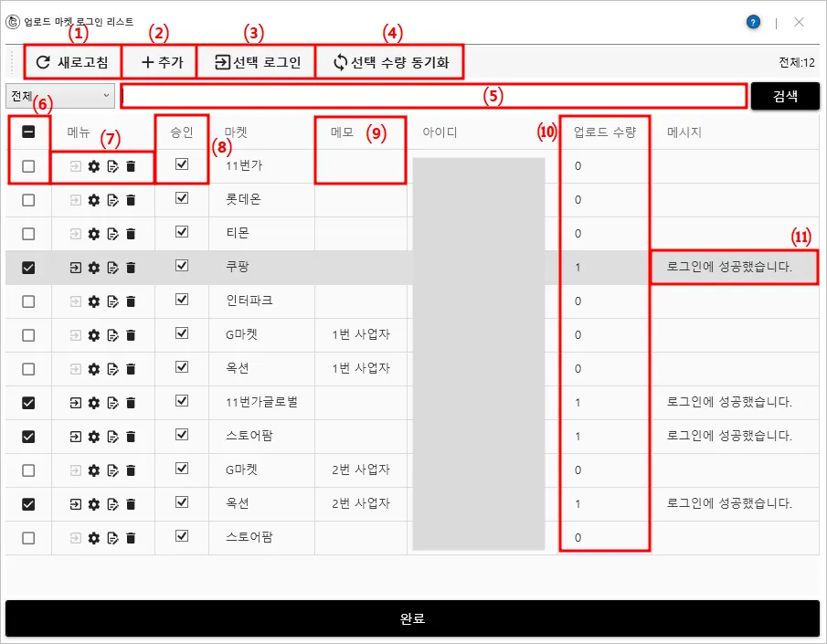Click the 롯데온 market name cell
Viewport: 827px width, 644px height.
click(243, 199)
